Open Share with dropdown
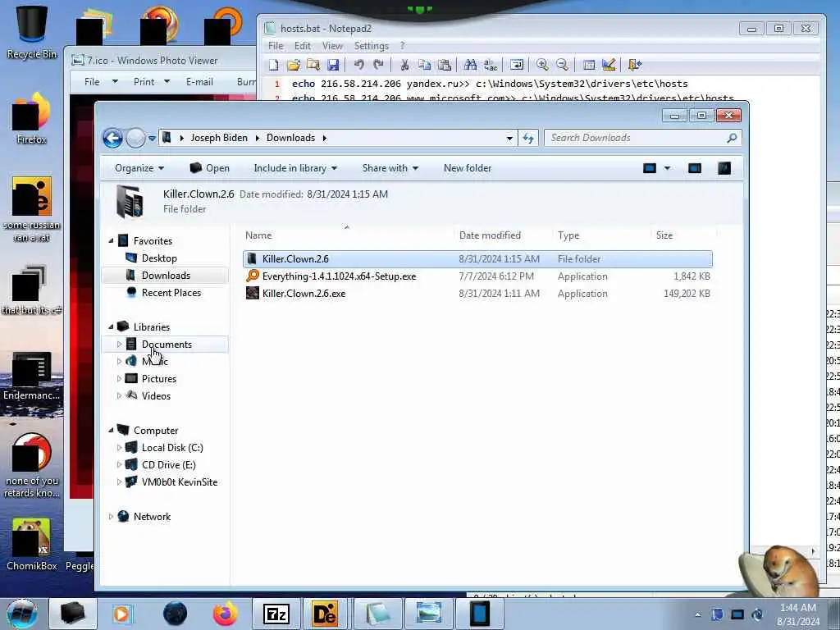The height and width of the screenshot is (630, 840). [x=390, y=168]
